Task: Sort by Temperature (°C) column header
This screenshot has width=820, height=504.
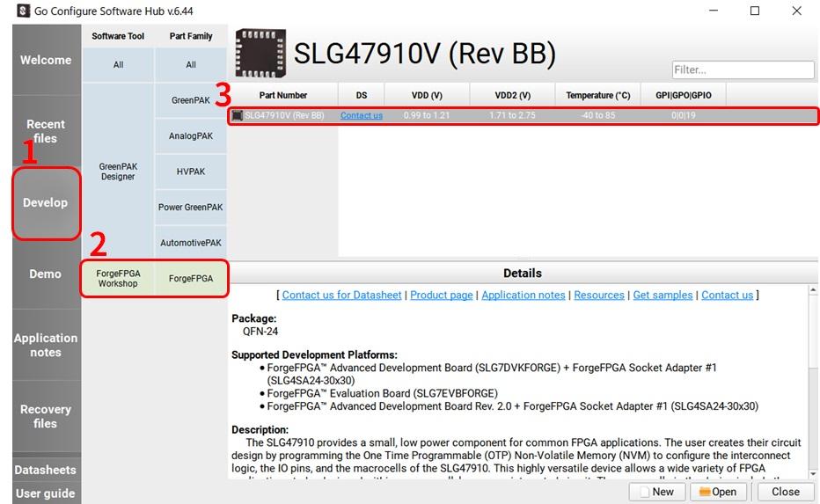Action: (597, 95)
